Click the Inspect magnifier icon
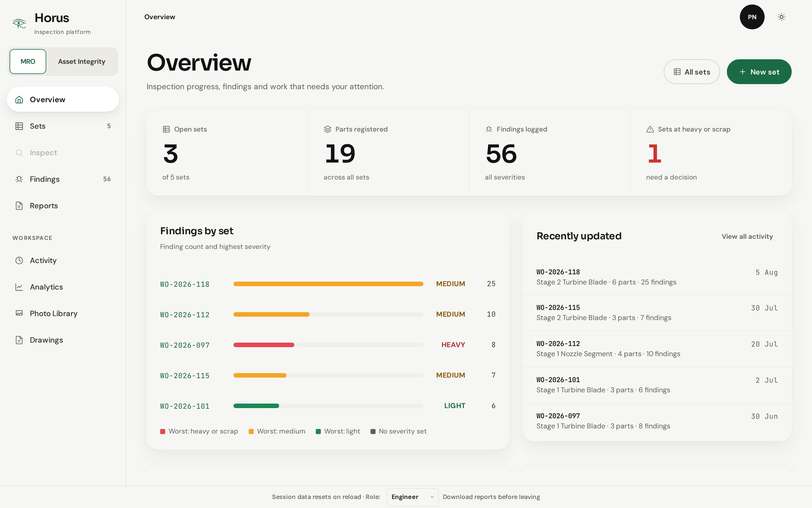The width and height of the screenshot is (812, 508). (x=19, y=152)
